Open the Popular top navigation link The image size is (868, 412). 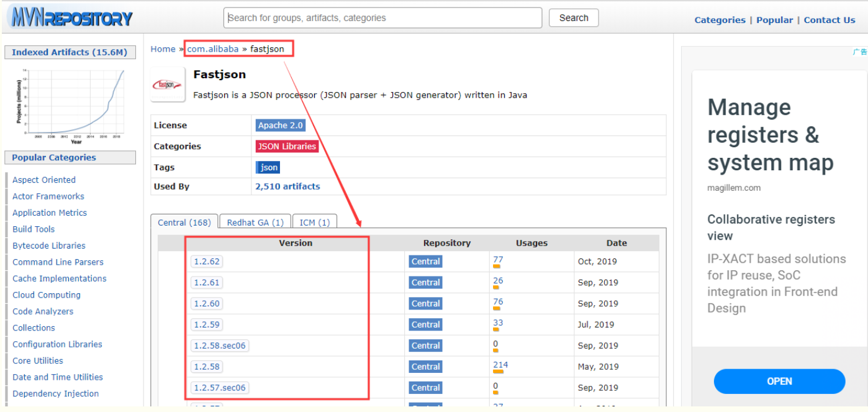click(x=774, y=20)
